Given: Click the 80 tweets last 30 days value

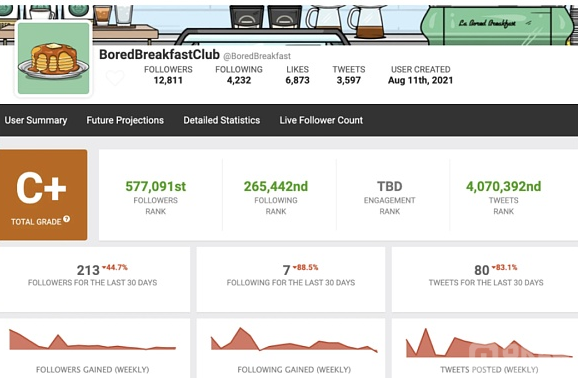Looking at the screenshot, I should click(482, 270).
